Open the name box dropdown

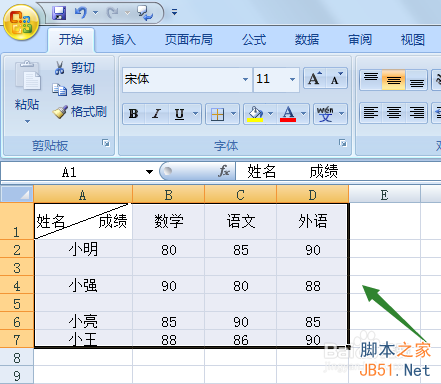coord(149,172)
